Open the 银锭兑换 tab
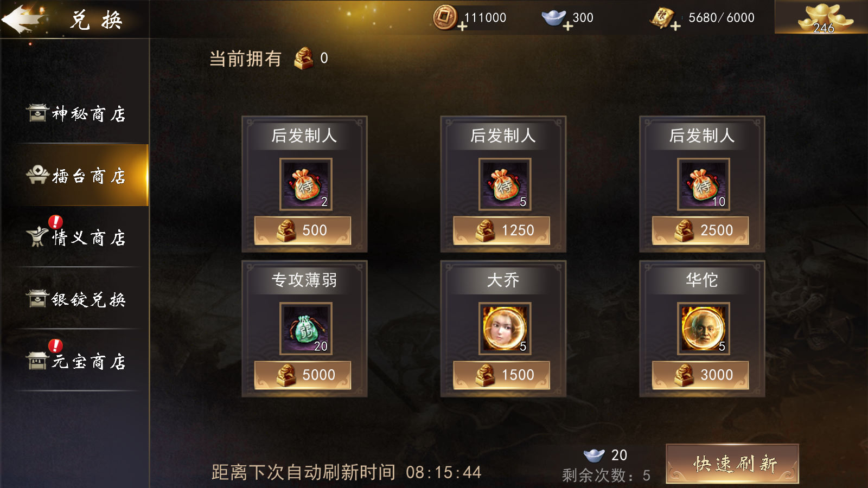This screenshot has width=868, height=488. [76, 299]
